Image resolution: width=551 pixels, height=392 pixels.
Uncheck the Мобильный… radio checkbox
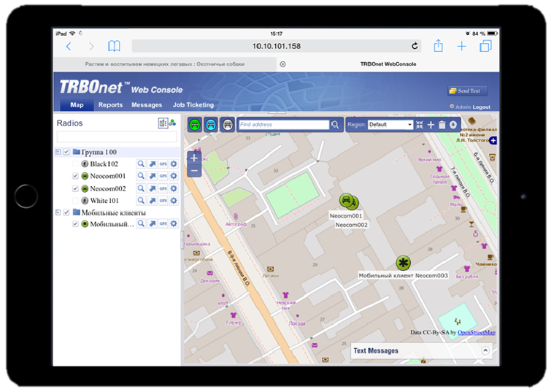point(75,223)
